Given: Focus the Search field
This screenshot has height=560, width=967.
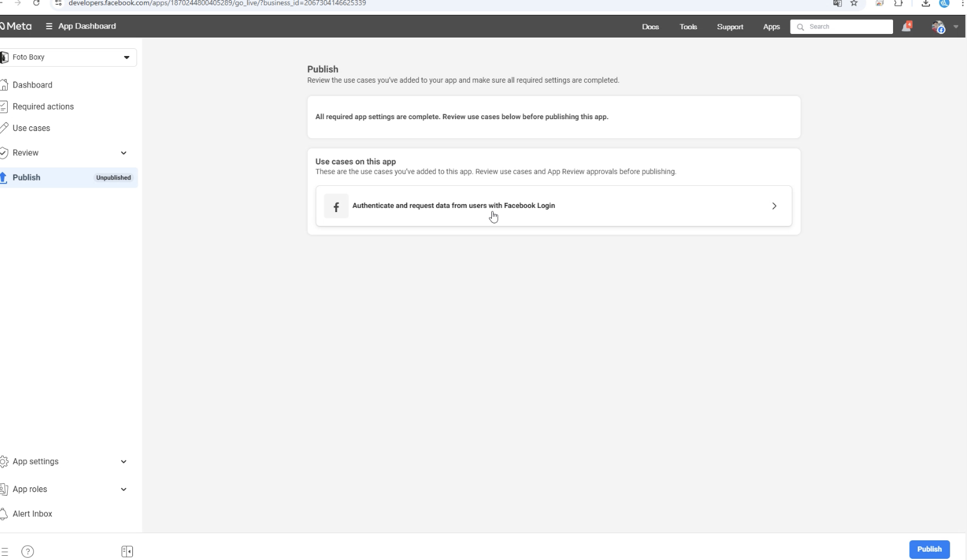Looking at the screenshot, I should [x=841, y=27].
